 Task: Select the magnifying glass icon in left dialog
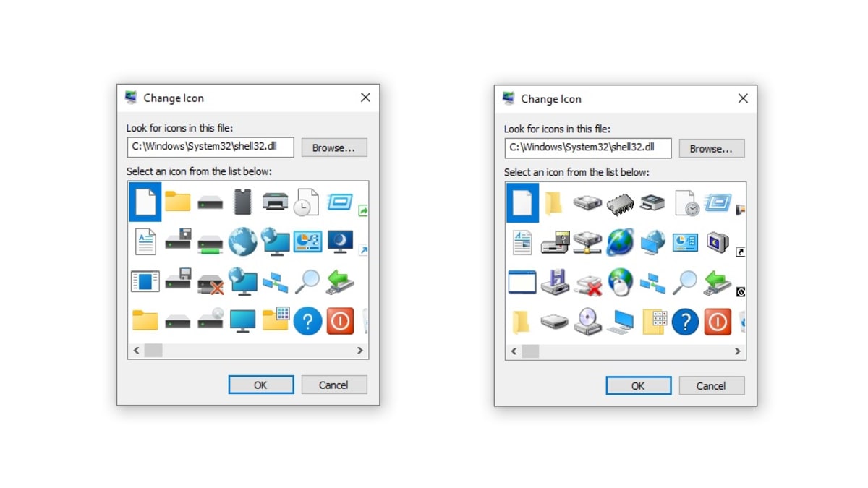coord(307,281)
